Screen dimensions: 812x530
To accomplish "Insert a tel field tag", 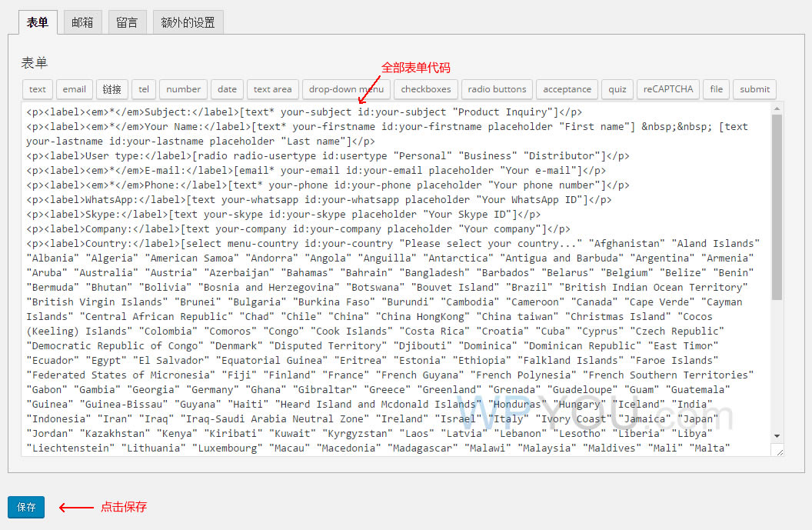I will (144, 89).
